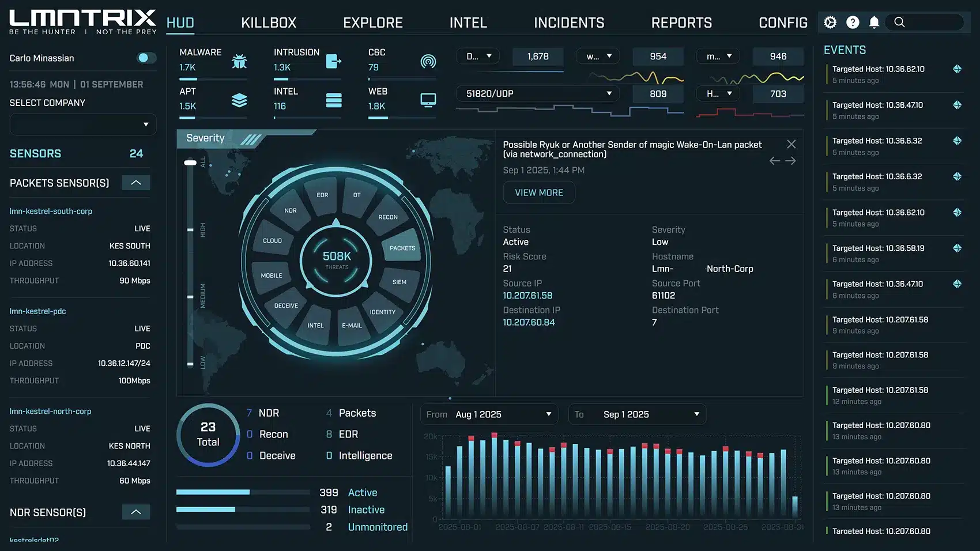This screenshot has width=980, height=551.
Task: Open the From date Aug 1 2025 dropdown
Action: click(489, 414)
